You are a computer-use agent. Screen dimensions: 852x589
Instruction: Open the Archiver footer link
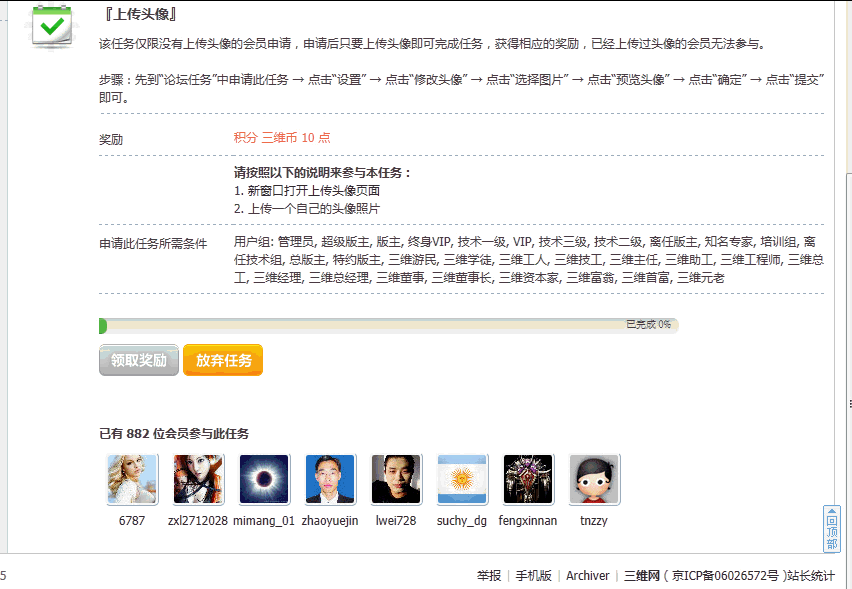pyautogui.click(x=587, y=575)
